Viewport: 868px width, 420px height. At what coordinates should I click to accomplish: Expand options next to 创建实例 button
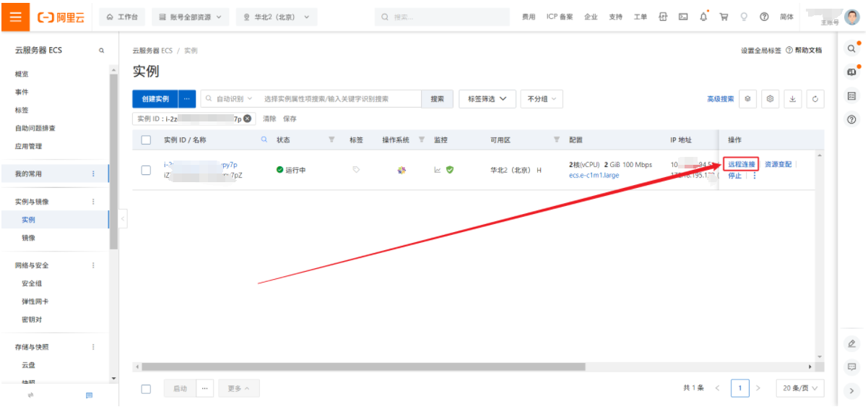click(187, 99)
